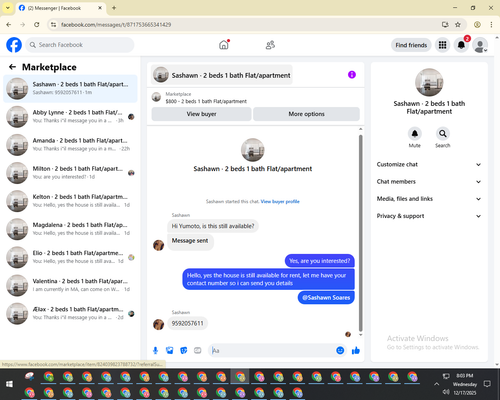Show hidden system tray icons chevron

click(x=436, y=384)
